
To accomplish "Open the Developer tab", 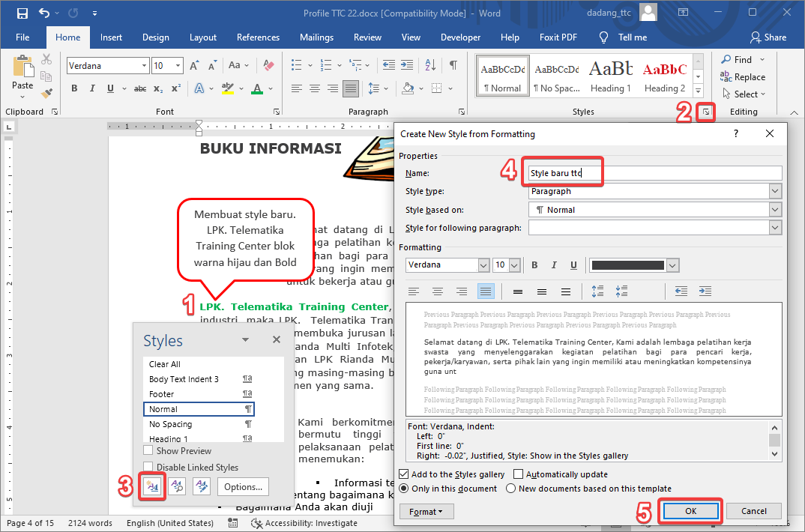I will coord(460,37).
